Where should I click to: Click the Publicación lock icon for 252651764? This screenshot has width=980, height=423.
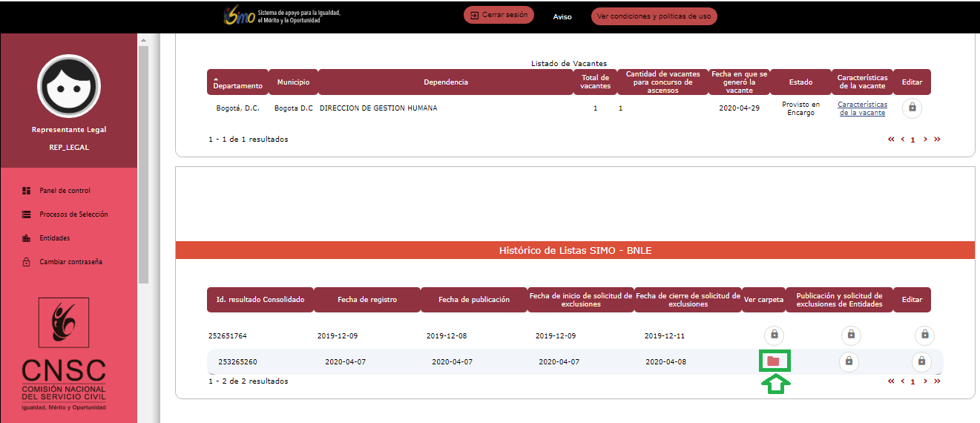click(851, 335)
